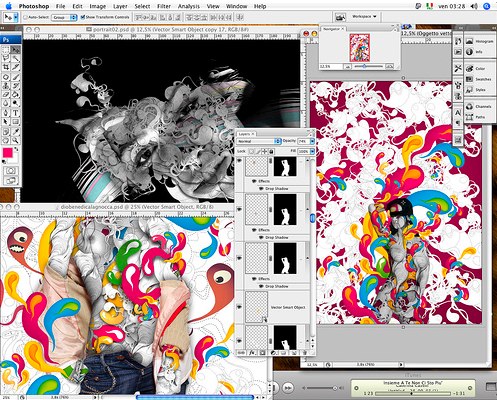Add layer mask in Layers panel
This screenshot has width=497, height=400.
point(262,352)
